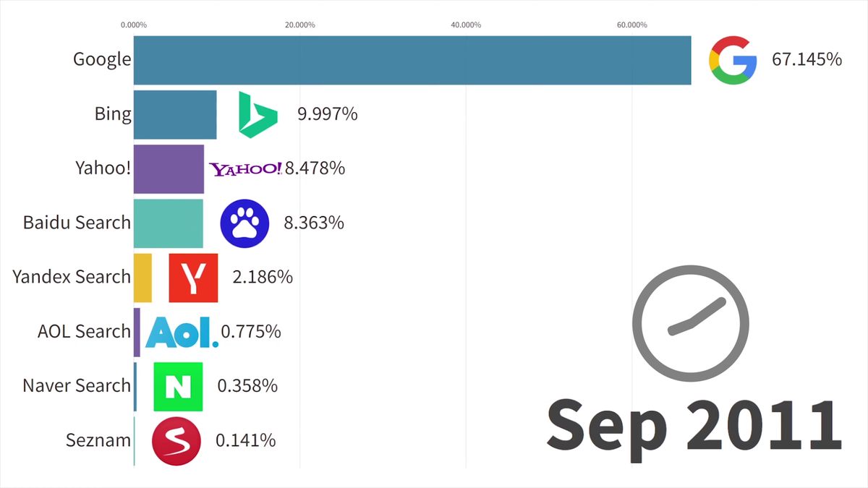Click the blue AOL logo
868x488 pixels.
(181, 332)
